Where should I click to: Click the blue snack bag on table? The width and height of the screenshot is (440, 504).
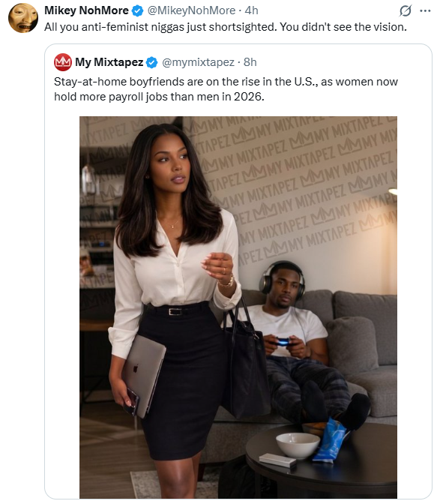point(331,439)
